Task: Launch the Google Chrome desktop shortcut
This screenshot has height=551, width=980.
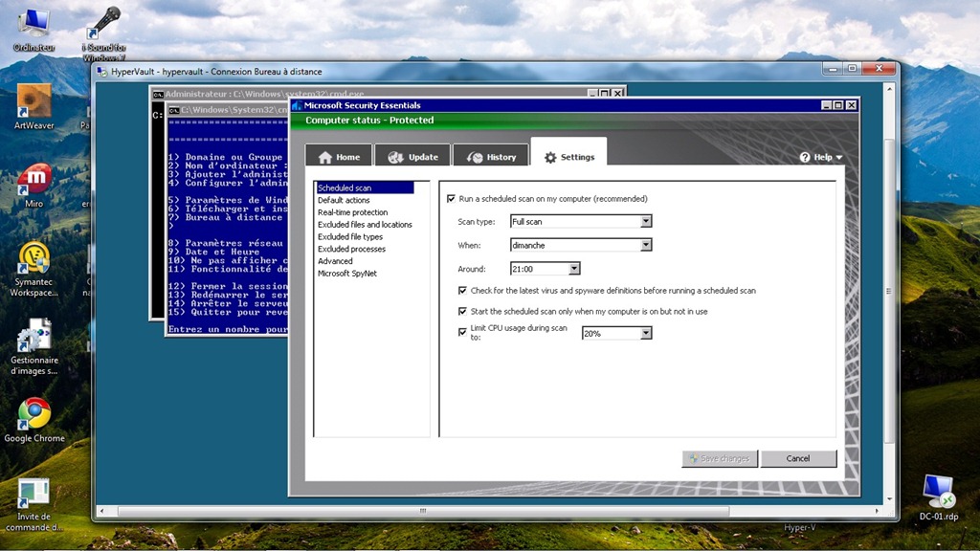Action: (x=33, y=420)
